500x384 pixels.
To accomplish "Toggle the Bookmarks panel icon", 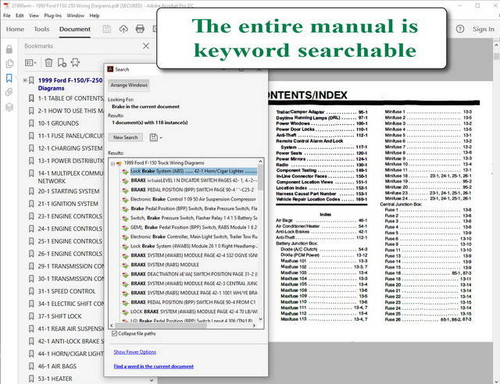I will (x=9, y=78).
